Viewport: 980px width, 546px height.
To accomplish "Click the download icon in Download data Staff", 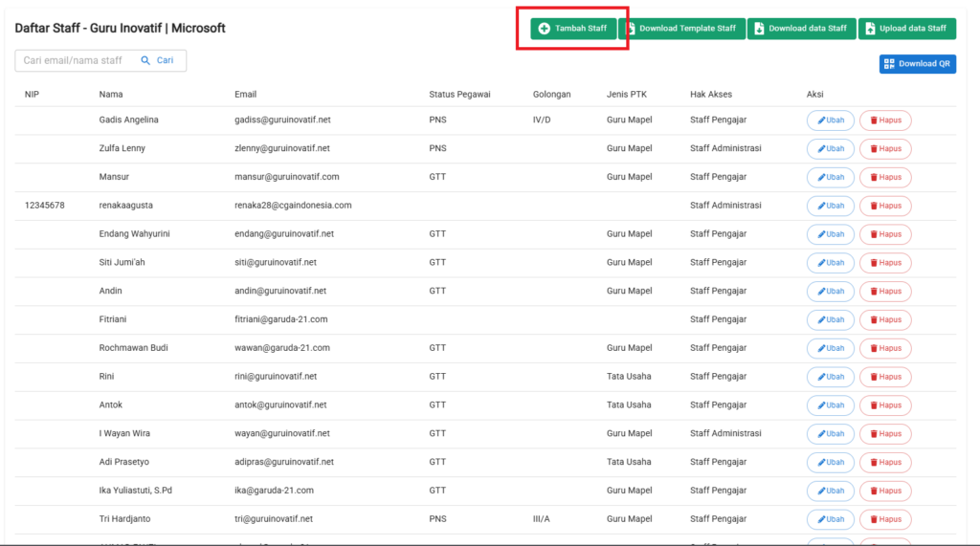I will click(x=759, y=29).
